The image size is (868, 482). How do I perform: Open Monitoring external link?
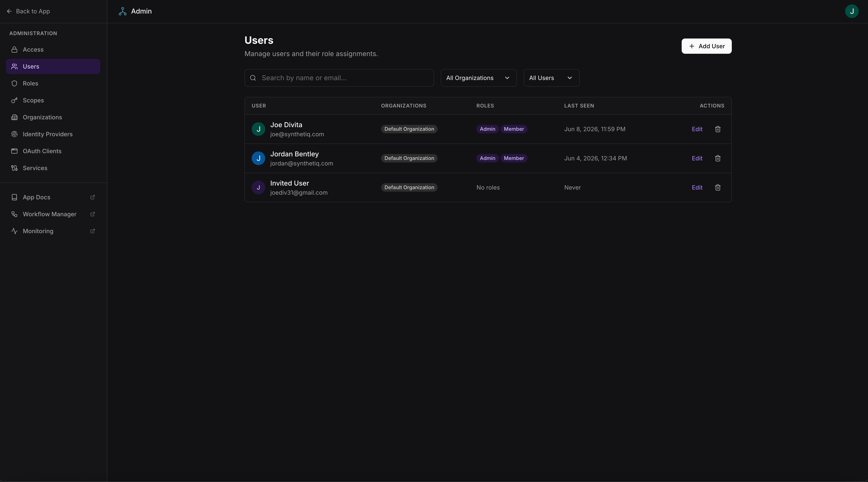tap(53, 231)
